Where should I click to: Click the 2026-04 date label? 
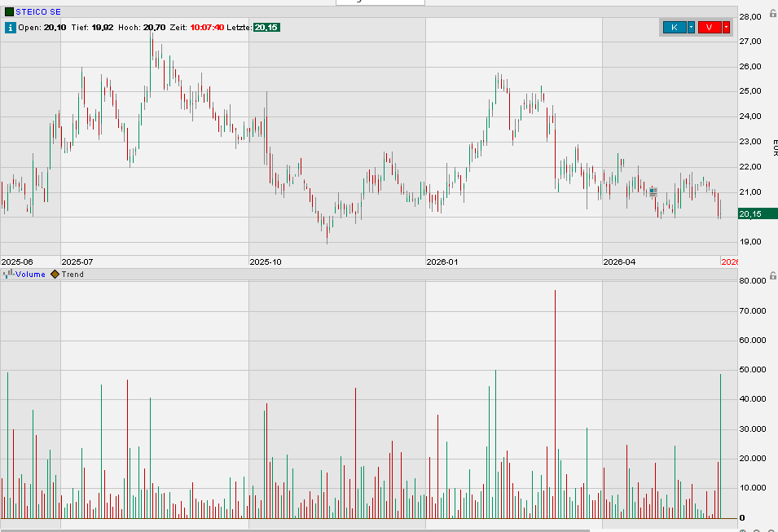click(x=619, y=262)
